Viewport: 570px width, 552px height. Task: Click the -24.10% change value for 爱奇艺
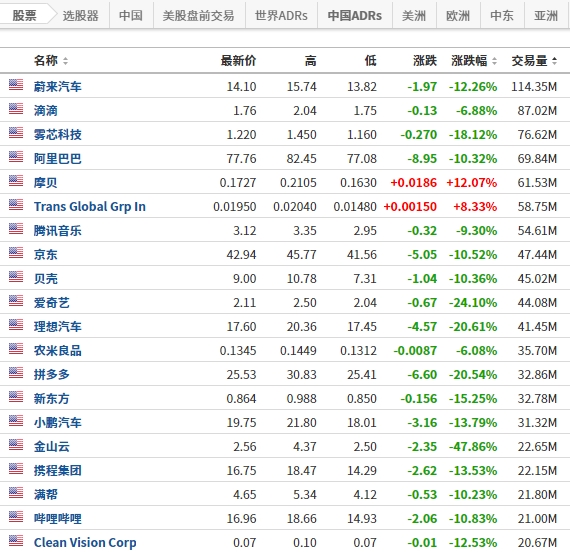pyautogui.click(x=473, y=303)
